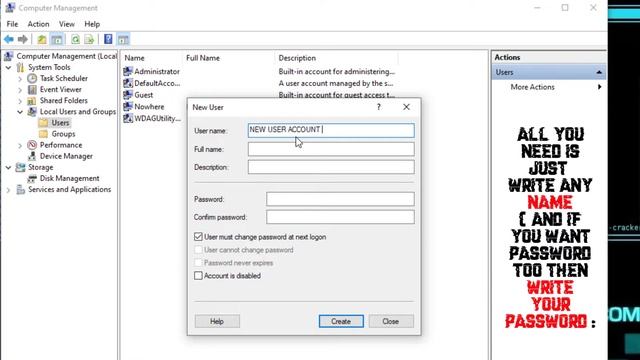The height and width of the screenshot is (360, 640).
Task: Expand the Shared Folders node
Action: click(x=20, y=100)
